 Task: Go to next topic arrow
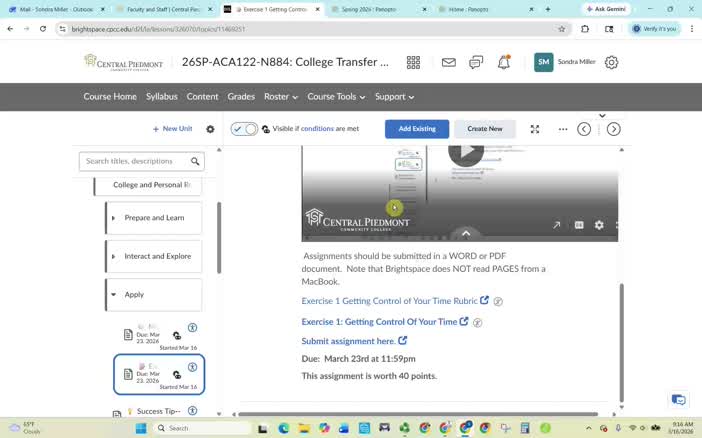click(x=613, y=129)
